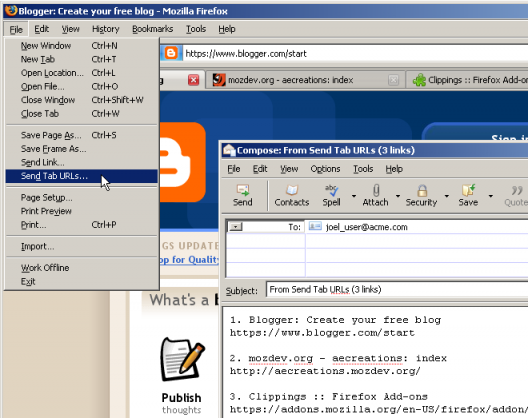
Task: Open Firefox Bookmarks menu
Action: pyautogui.click(x=153, y=29)
